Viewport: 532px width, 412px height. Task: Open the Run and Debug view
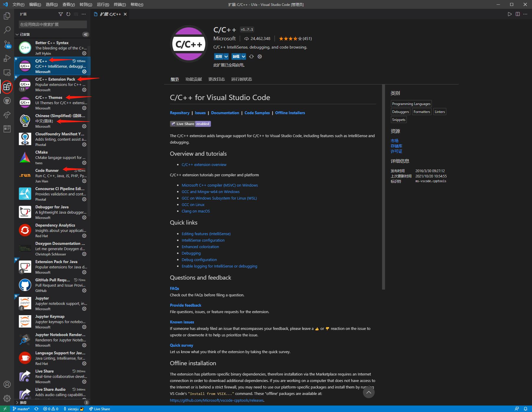7,58
